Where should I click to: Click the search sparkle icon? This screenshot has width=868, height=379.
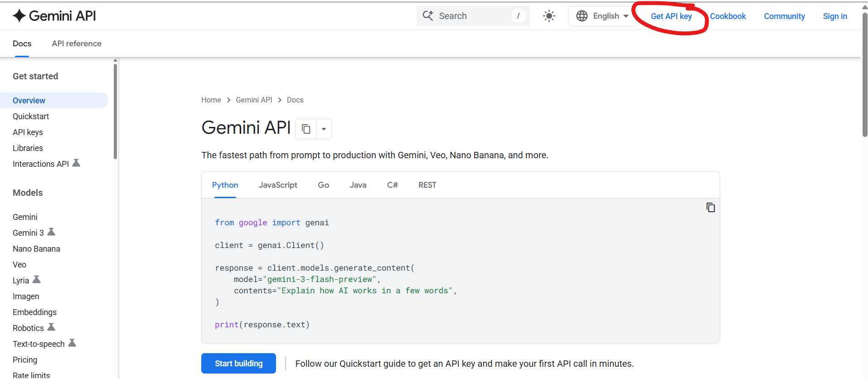coord(428,16)
